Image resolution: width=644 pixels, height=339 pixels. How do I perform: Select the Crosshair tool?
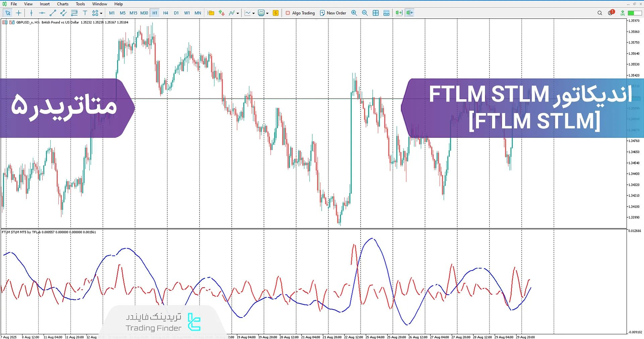pyautogui.click(x=19, y=13)
